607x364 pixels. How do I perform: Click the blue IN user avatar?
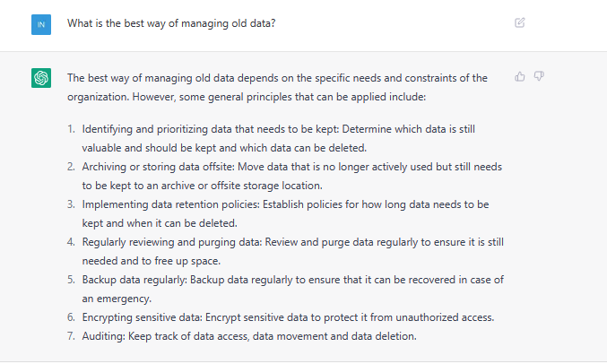[x=41, y=24]
